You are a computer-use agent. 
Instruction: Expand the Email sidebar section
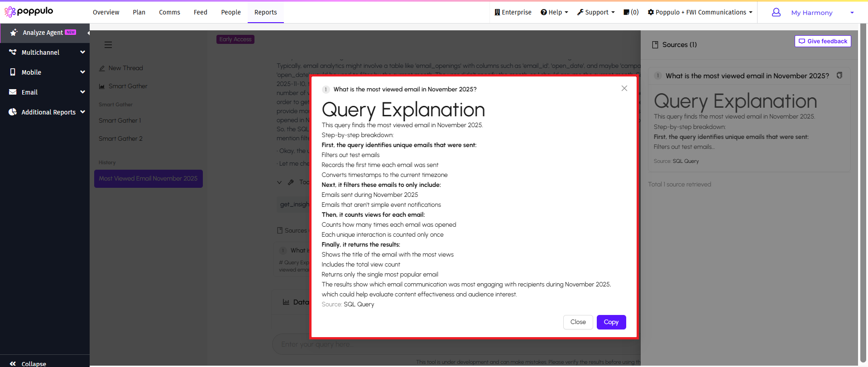click(44, 92)
